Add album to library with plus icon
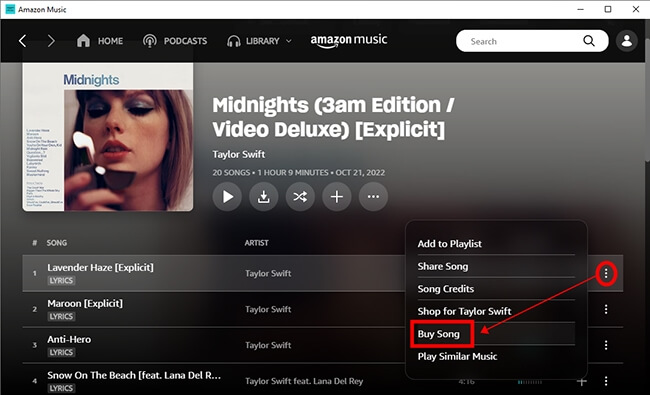The height and width of the screenshot is (395, 650). tap(337, 197)
